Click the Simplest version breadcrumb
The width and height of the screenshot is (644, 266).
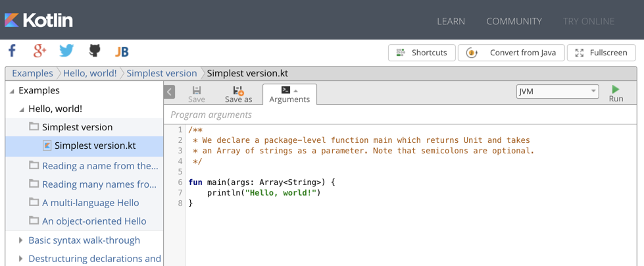[162, 73]
